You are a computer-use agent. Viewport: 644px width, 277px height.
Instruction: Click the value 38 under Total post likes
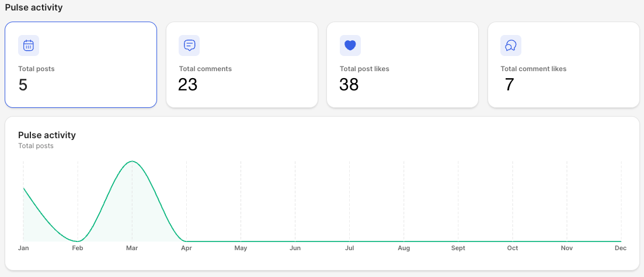click(x=349, y=85)
